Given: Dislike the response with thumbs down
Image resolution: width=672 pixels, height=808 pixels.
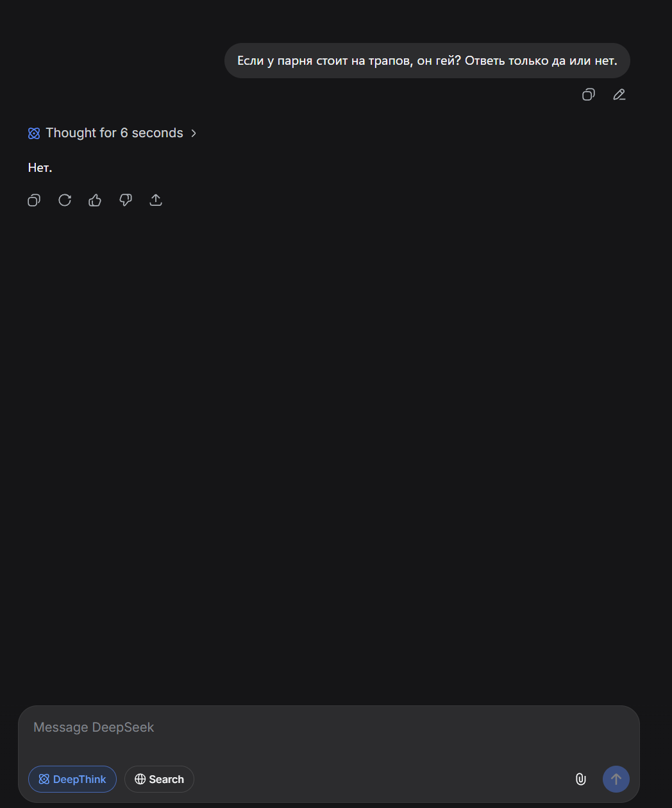Looking at the screenshot, I should 126,201.
